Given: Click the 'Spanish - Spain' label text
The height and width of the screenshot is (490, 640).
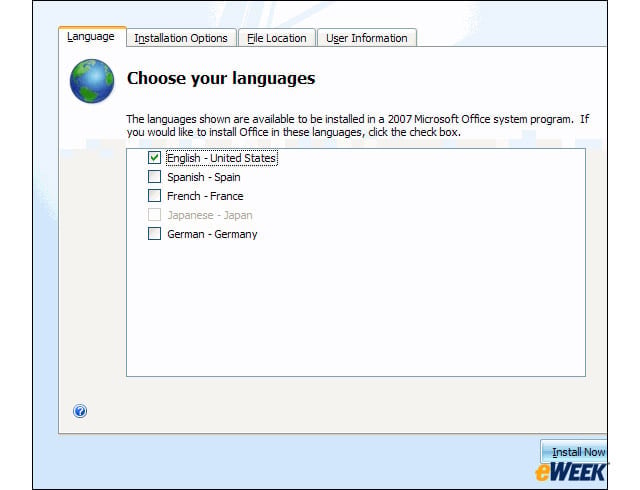Looking at the screenshot, I should tap(204, 177).
